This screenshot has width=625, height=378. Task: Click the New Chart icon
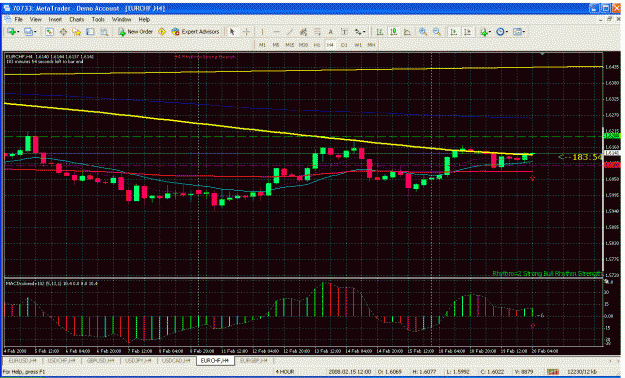(11, 32)
